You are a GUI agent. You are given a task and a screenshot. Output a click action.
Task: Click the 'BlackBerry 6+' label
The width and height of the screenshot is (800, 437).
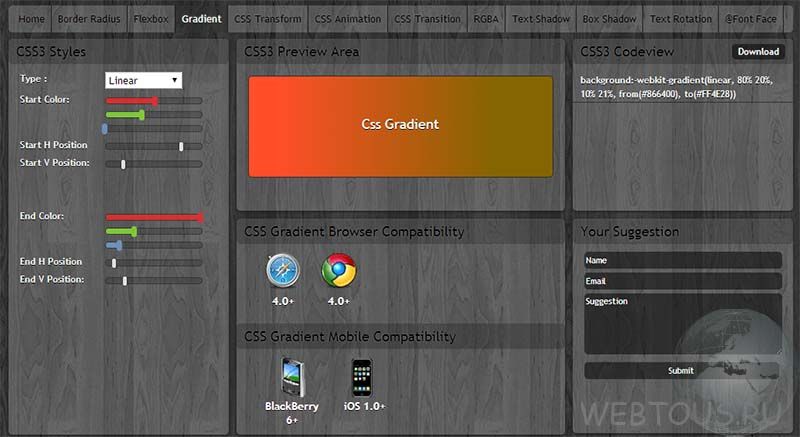coord(292,413)
